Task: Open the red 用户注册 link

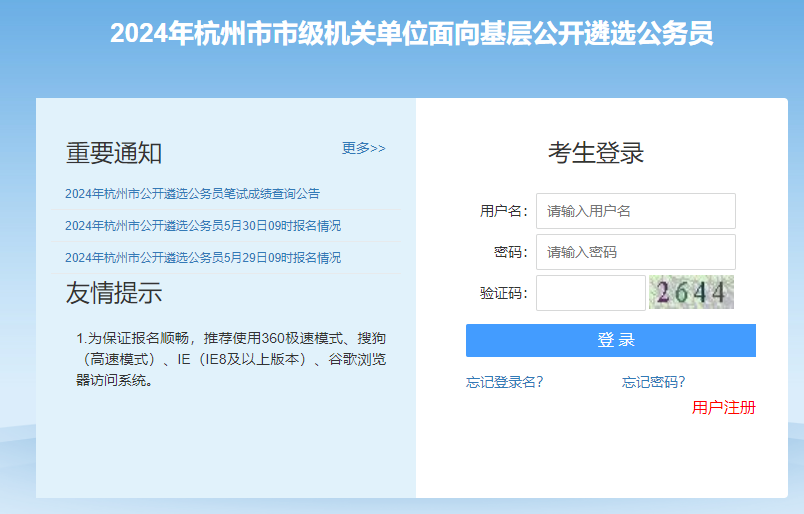Action: point(724,407)
